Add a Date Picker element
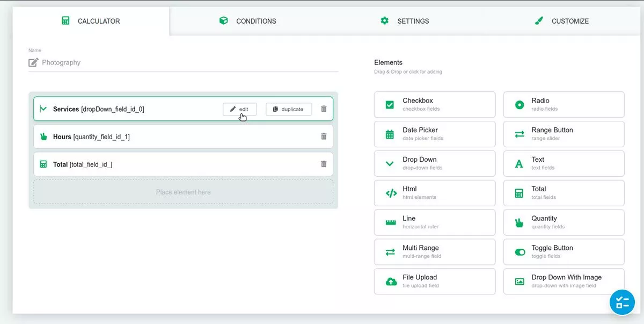 pos(435,134)
